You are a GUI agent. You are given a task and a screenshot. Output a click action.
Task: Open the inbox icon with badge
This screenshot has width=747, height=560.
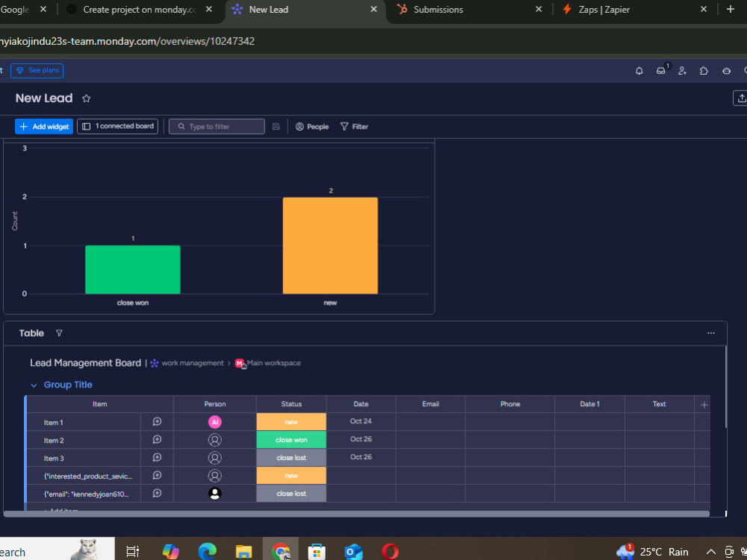coord(661,70)
